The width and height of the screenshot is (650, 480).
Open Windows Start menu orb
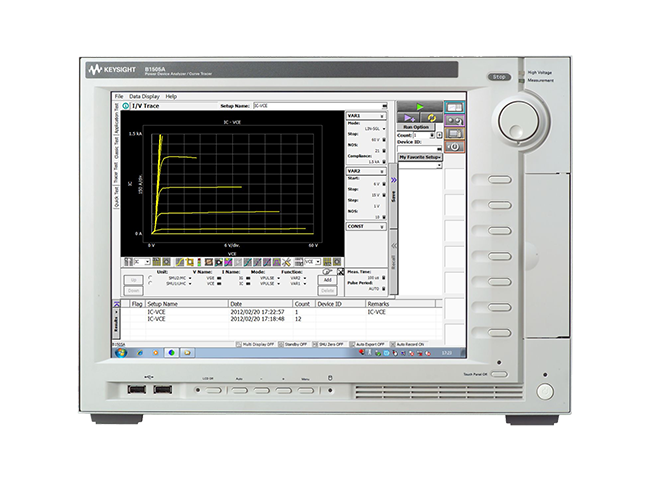click(119, 352)
